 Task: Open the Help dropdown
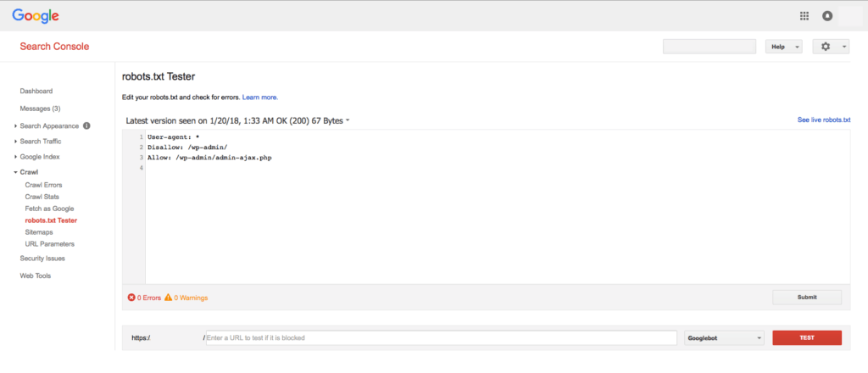[x=784, y=47]
